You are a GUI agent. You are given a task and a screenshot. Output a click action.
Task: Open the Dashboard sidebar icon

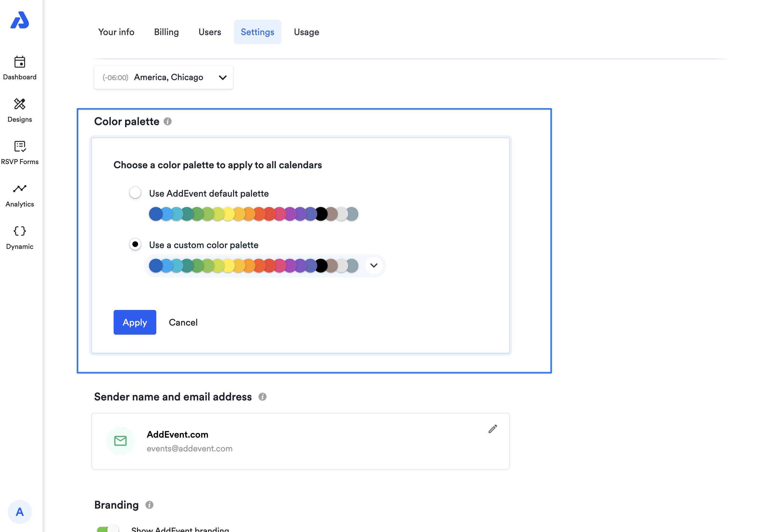[x=20, y=62]
